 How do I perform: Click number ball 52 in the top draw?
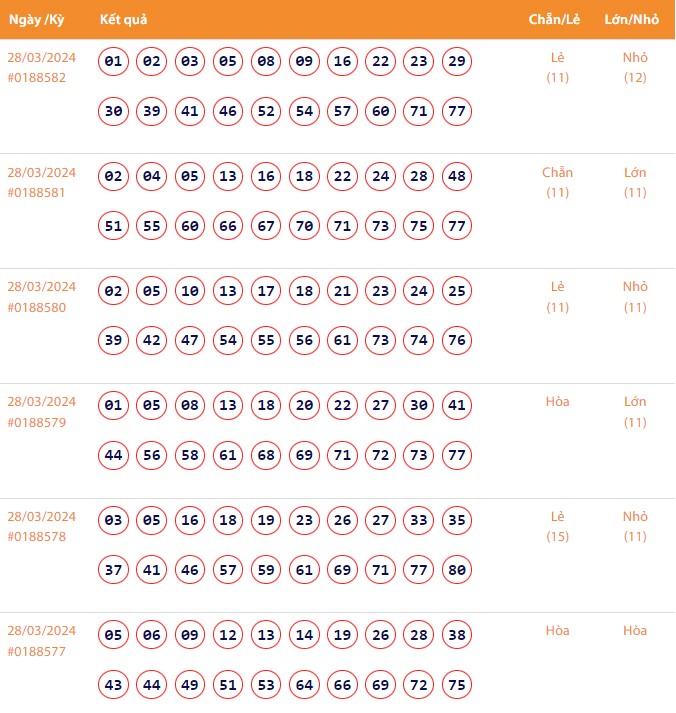(266, 111)
